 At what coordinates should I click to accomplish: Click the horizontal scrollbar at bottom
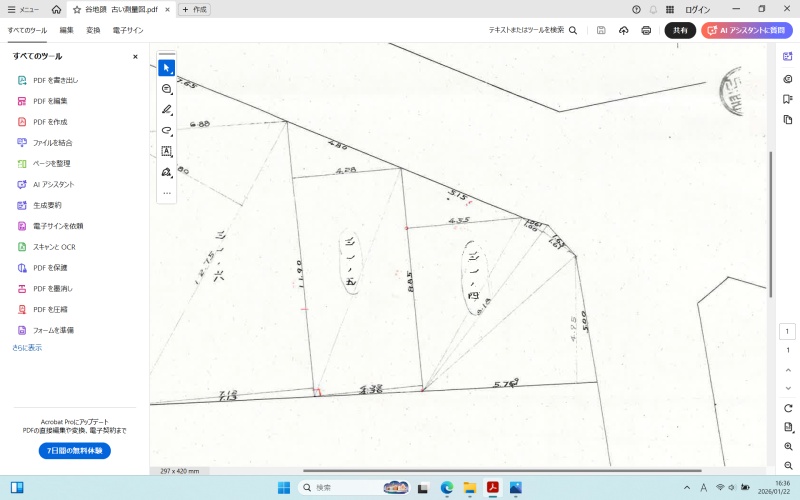500,470
